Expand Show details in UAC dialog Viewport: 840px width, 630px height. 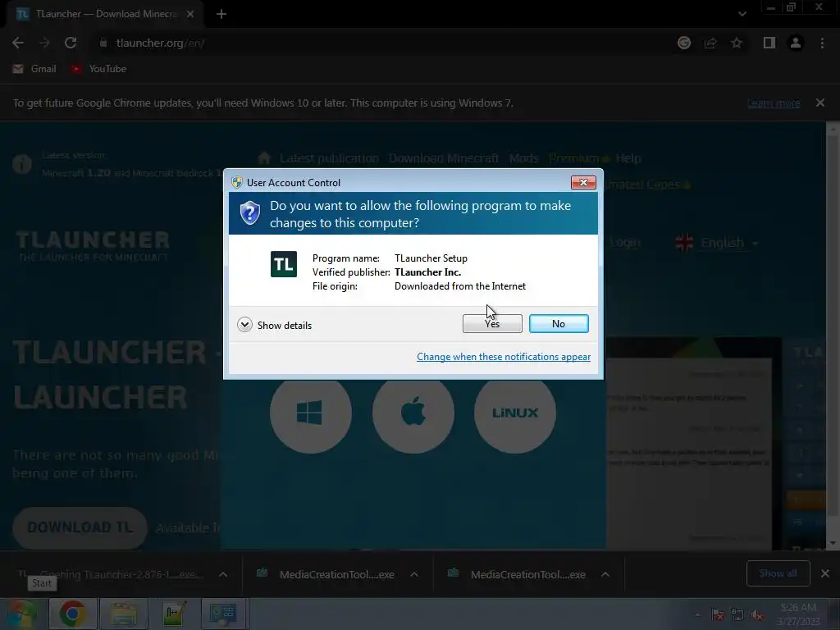(274, 325)
